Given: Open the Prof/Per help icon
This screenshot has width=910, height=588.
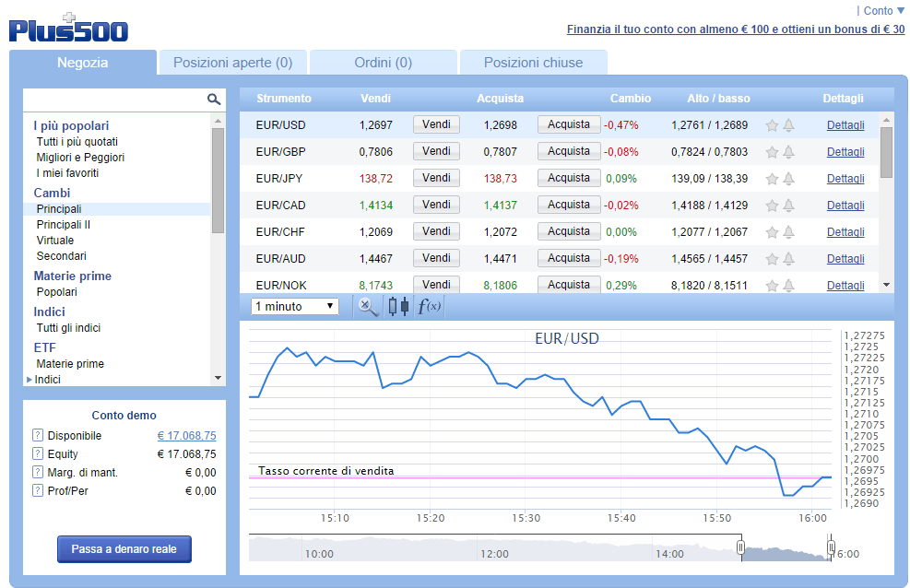Looking at the screenshot, I should (38, 490).
